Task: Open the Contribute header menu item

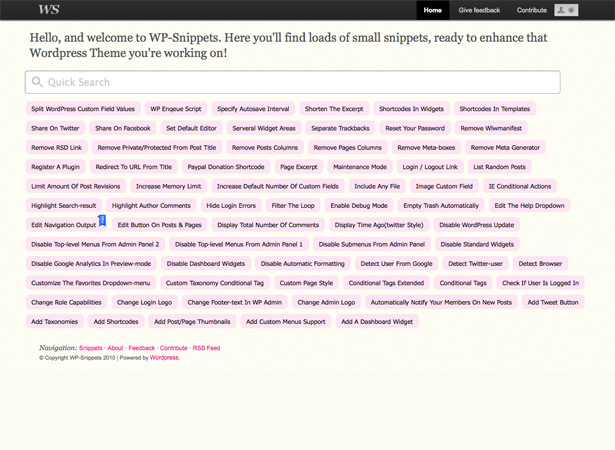Action: (x=531, y=10)
